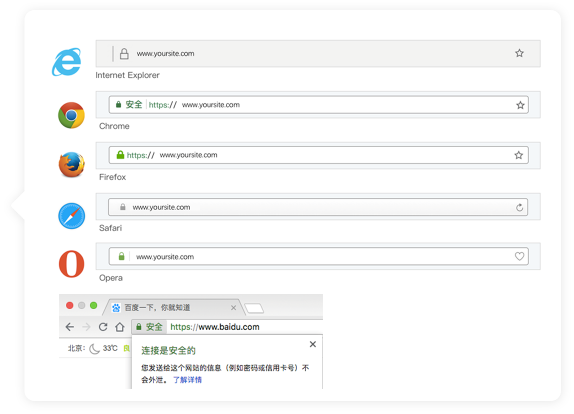Click the https://www.baidu.com URL field
Screen dimensions: 574x414
[245, 327]
